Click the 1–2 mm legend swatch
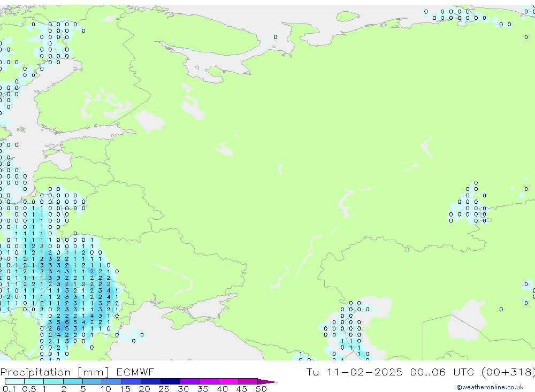Image resolution: width=535 pixels, height=392 pixels. 53,381
